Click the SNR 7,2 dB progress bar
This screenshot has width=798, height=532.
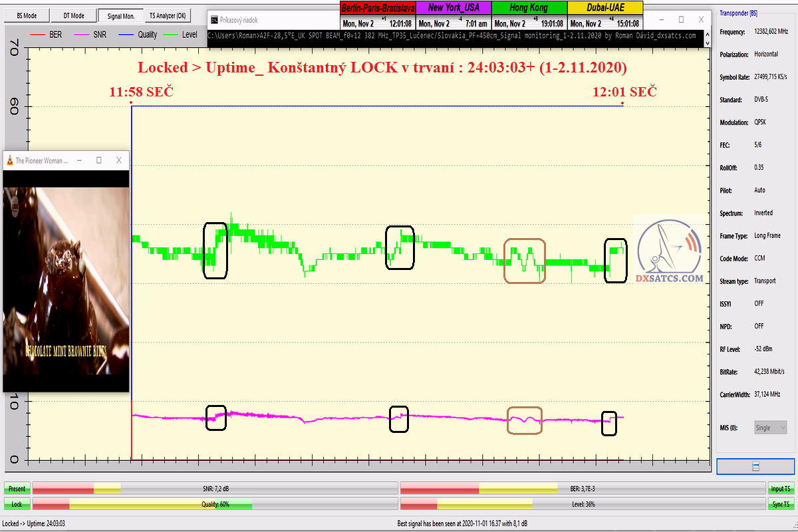(x=215, y=489)
